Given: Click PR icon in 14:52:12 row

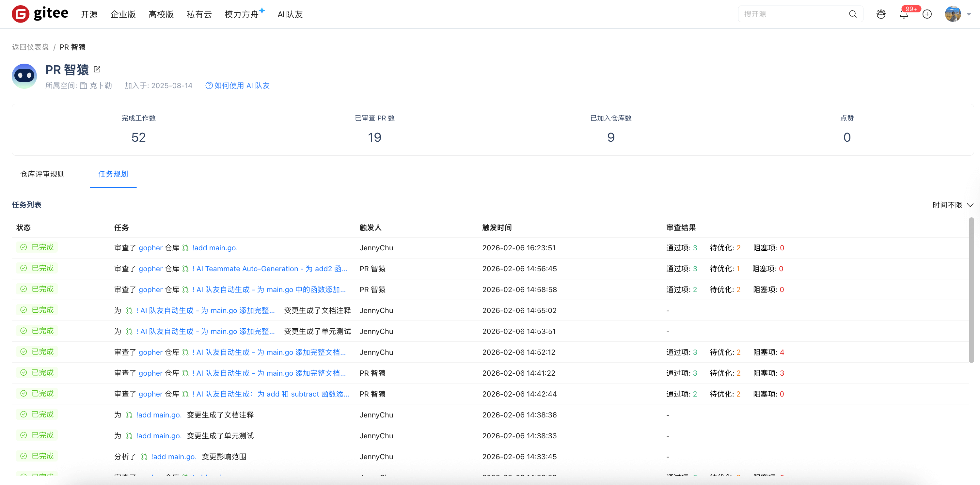Looking at the screenshot, I should point(185,352).
